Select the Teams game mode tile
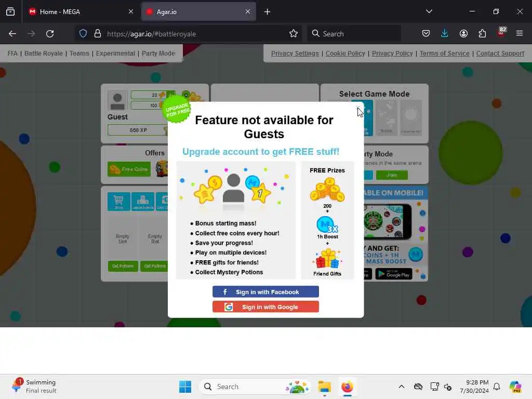 coord(387,118)
